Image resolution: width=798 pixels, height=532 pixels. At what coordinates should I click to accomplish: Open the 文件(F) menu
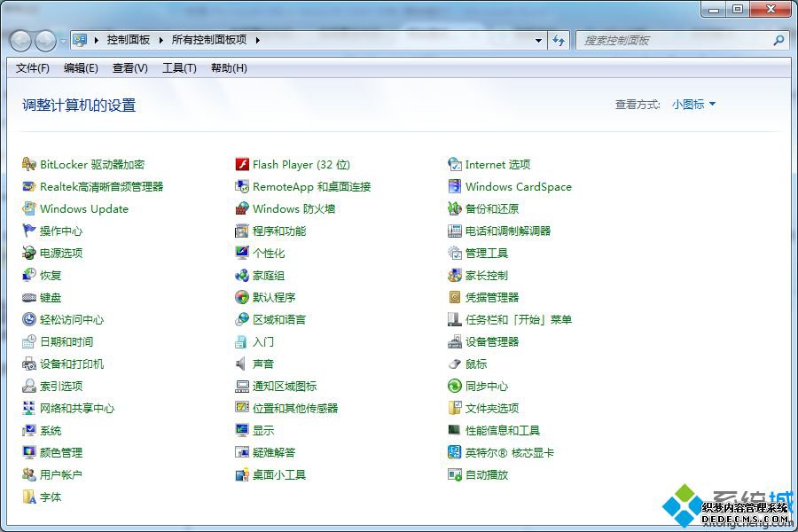33,68
